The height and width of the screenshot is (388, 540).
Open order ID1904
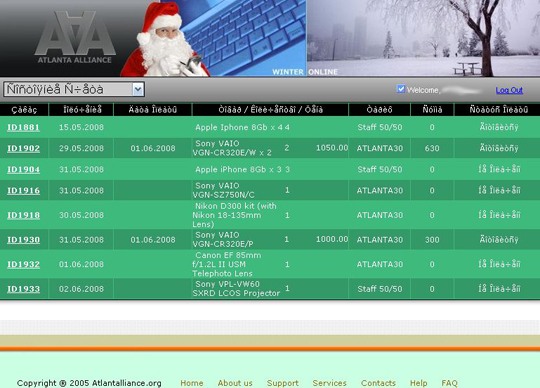(23, 169)
